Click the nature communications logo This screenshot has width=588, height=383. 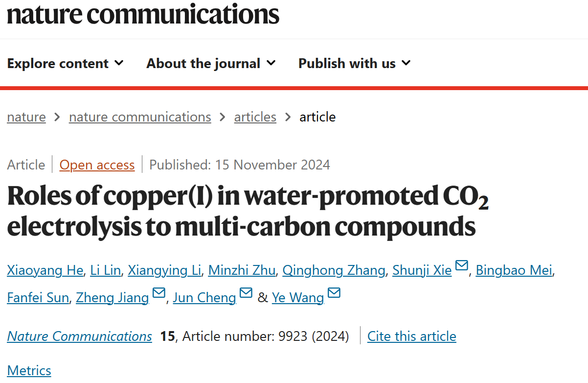pyautogui.click(x=143, y=14)
